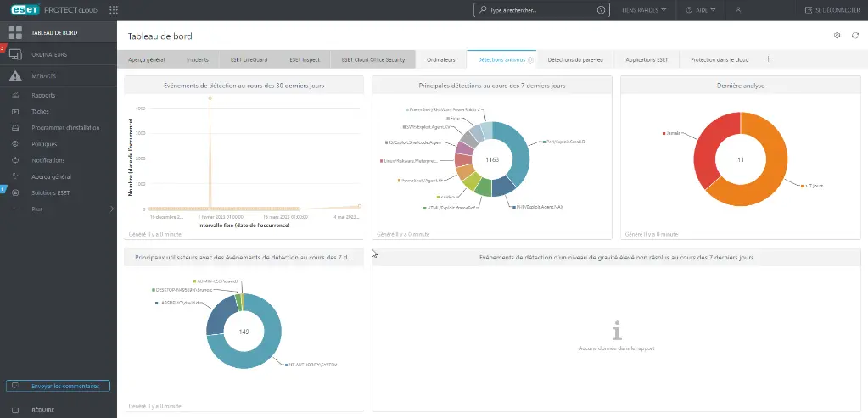
Task: Open the Aide dropdown menu
Action: click(x=701, y=10)
